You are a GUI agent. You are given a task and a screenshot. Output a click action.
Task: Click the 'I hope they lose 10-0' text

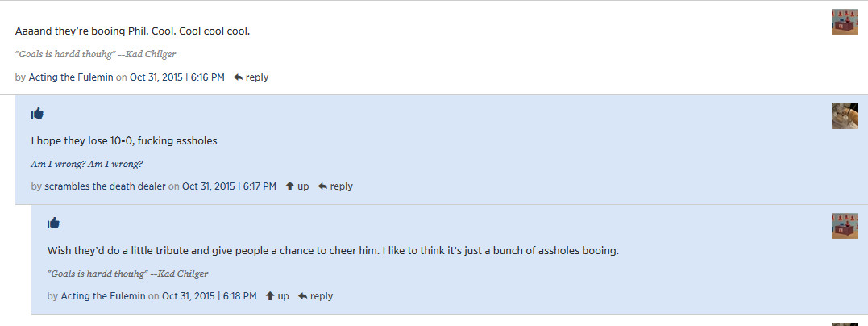tap(124, 141)
